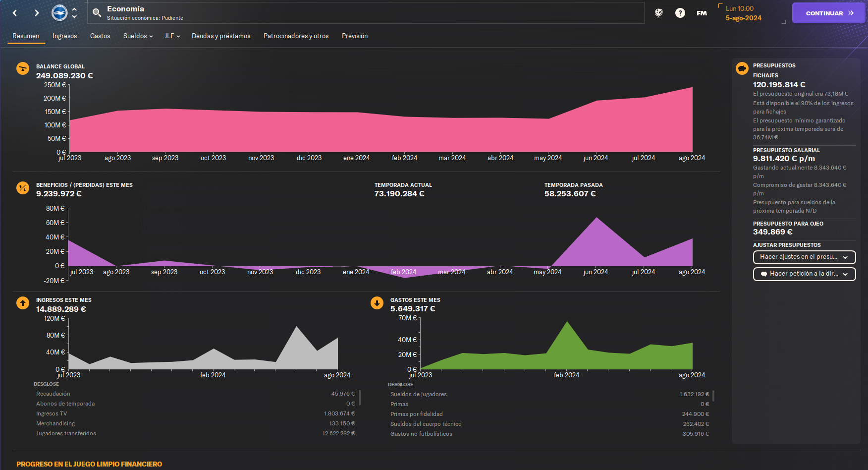
Task: Click the Ingresos este mes value 14.889.289 €
Action: (x=61, y=309)
